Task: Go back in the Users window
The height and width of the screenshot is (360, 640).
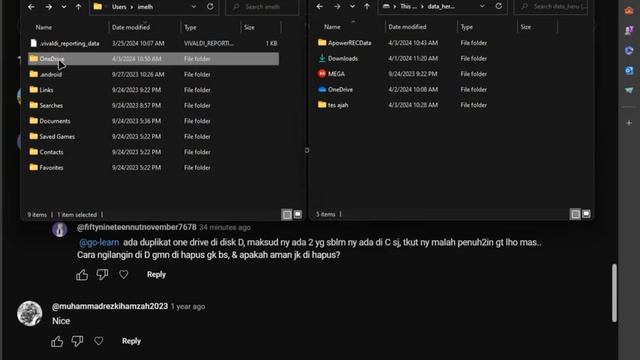Action: (x=31, y=7)
